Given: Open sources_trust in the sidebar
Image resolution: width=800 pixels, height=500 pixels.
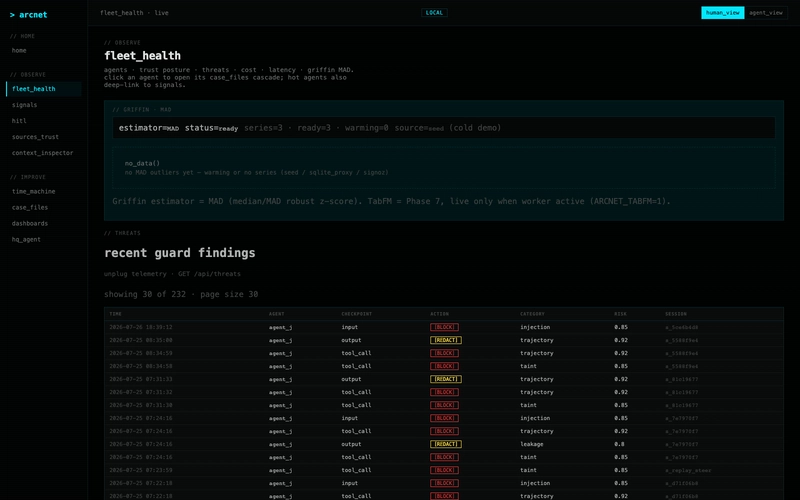Looking at the screenshot, I should click(x=35, y=137).
